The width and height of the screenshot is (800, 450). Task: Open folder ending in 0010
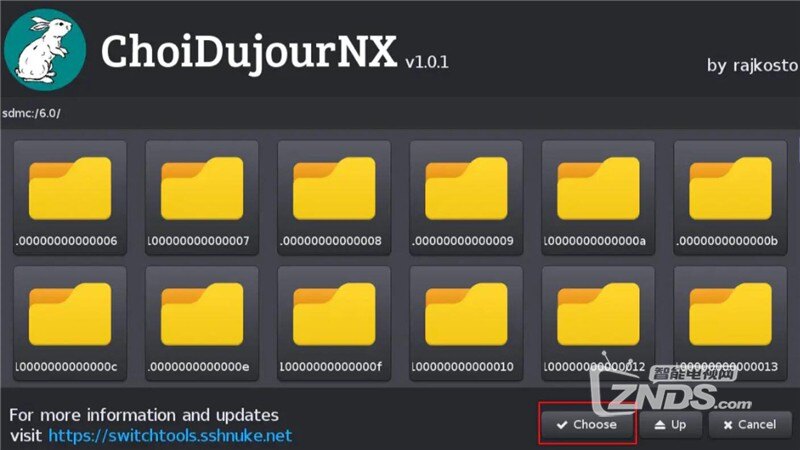(466, 323)
